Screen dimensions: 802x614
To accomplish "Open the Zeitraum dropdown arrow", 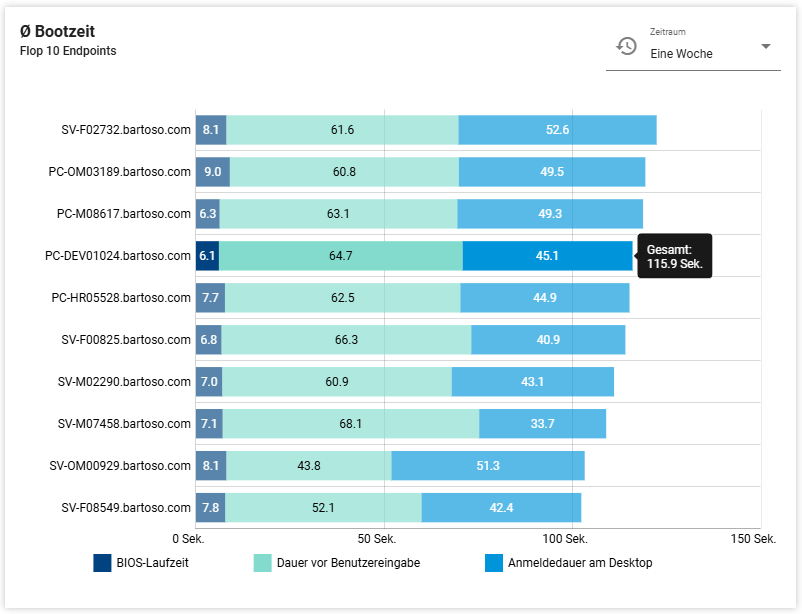I will 765,47.
